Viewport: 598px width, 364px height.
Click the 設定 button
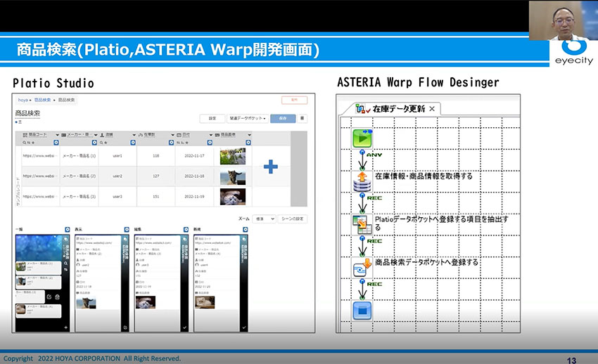tap(212, 119)
